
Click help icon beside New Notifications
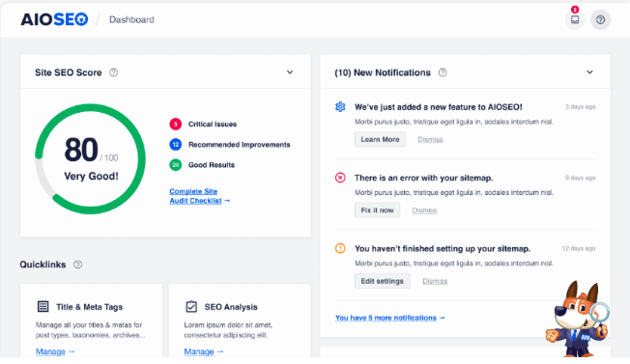tap(443, 72)
